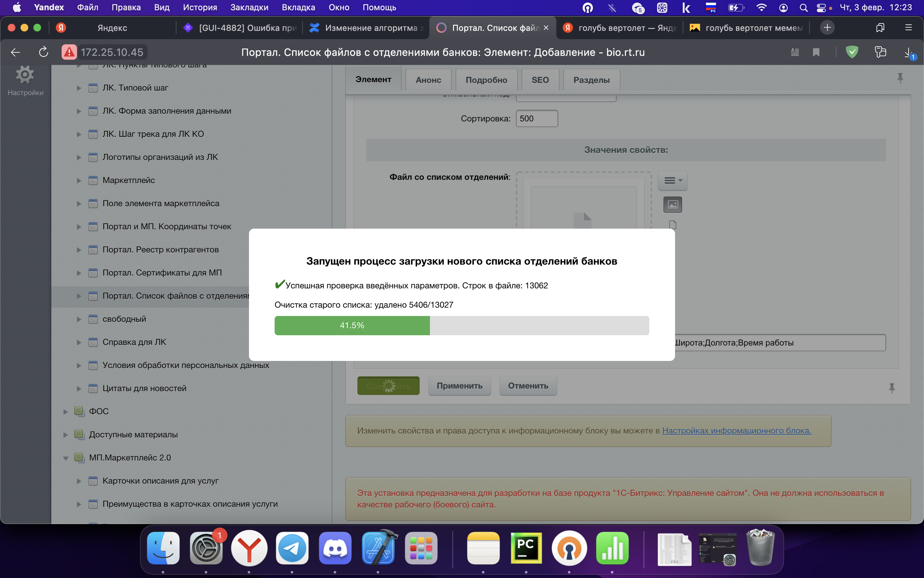Viewport: 924px width, 578px height.
Task: Click the red insecure-site warning icon
Action: click(x=69, y=52)
